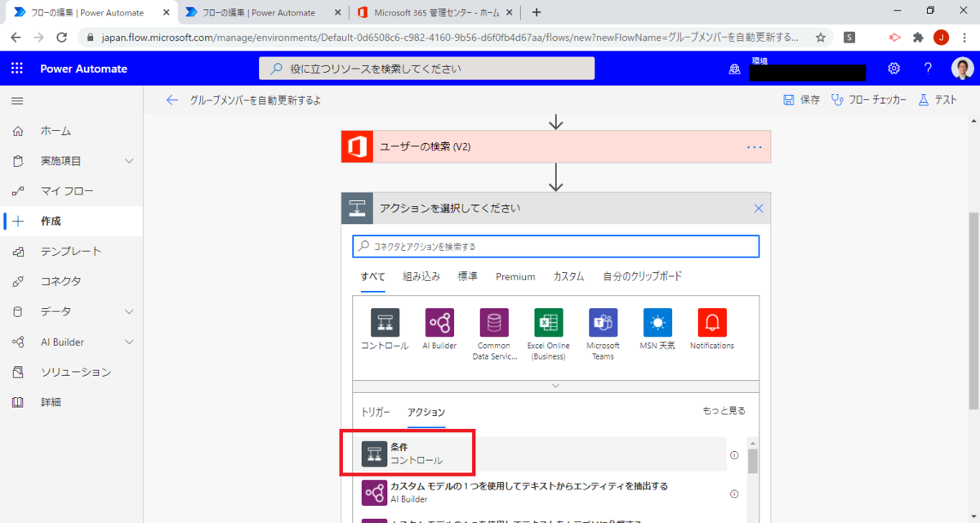Switch to the すべて filter tab

click(373, 277)
